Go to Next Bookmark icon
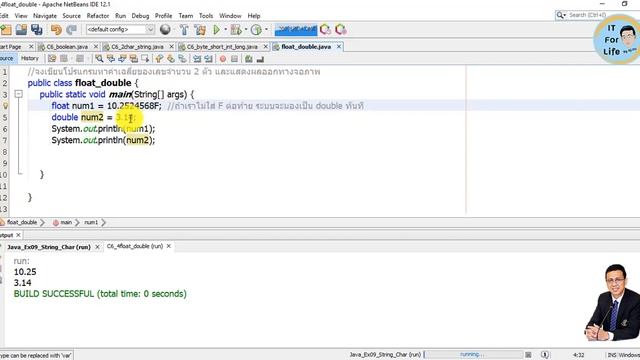The height and width of the screenshot is (360, 640). [171, 59]
